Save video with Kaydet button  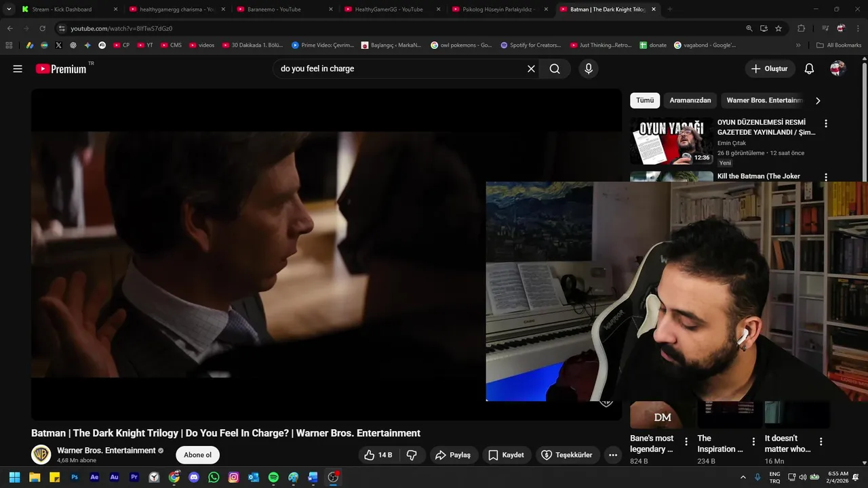[507, 455]
